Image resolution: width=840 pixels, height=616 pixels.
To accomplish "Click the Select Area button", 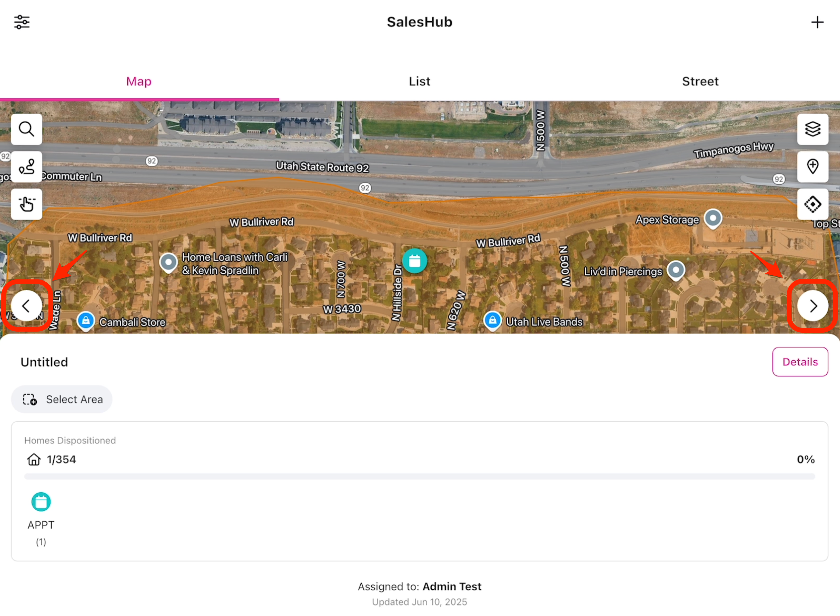I will (x=62, y=399).
